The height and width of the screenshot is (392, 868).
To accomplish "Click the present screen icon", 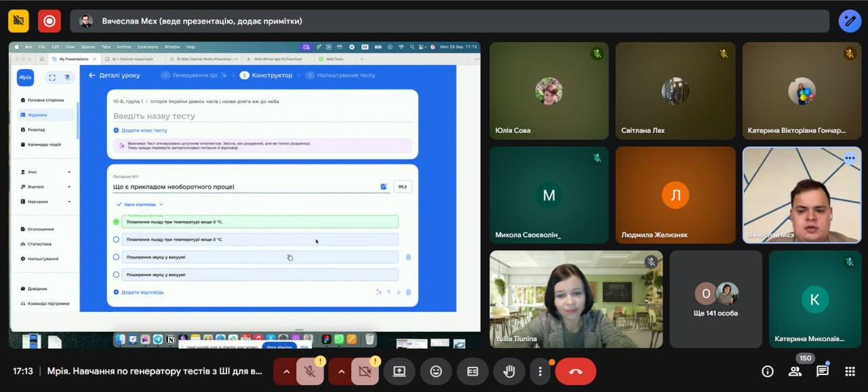I will pos(399,372).
